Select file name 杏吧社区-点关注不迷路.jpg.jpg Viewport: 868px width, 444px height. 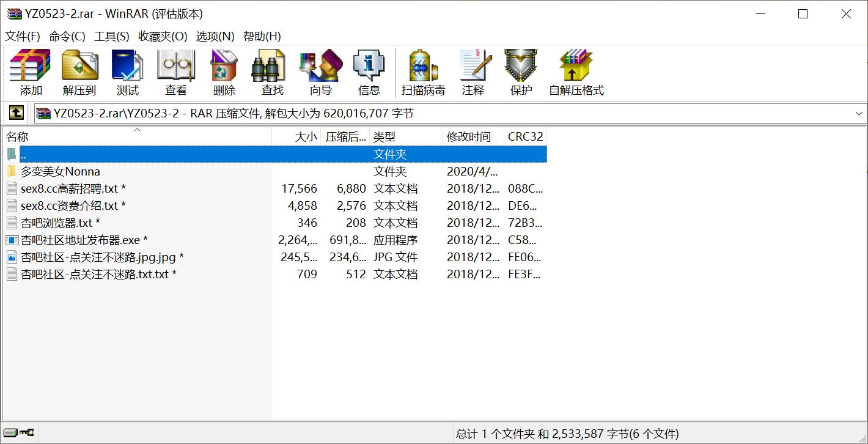click(102, 257)
